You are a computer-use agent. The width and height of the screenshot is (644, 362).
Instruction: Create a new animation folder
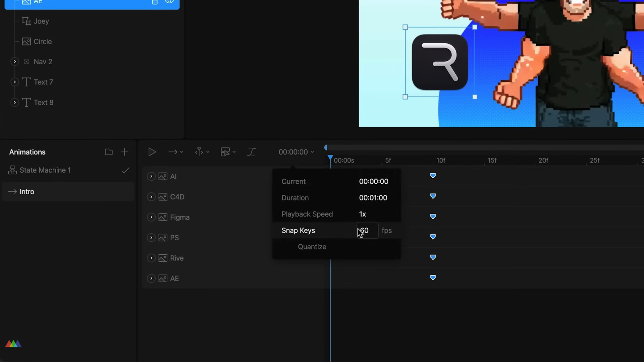[108, 152]
